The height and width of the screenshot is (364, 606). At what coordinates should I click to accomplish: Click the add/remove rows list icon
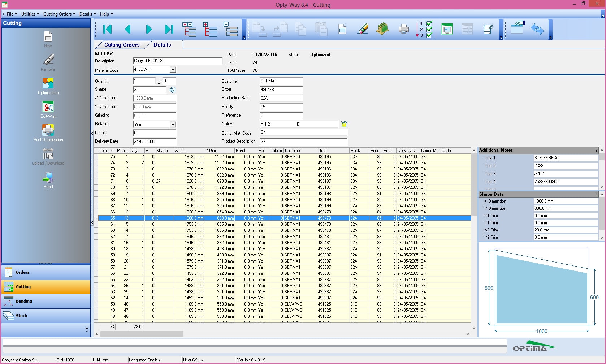(190, 29)
